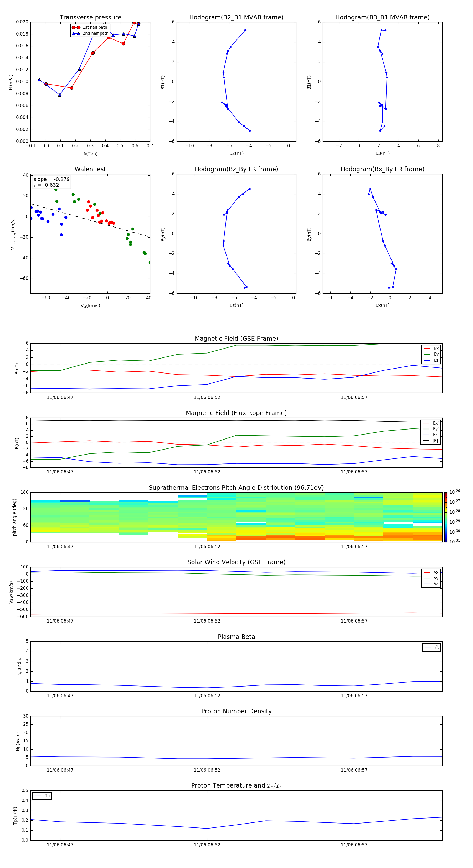The image size is (473, 868).
Task: Click the 'Transverse pressure' plot title
Action: click(x=90, y=18)
